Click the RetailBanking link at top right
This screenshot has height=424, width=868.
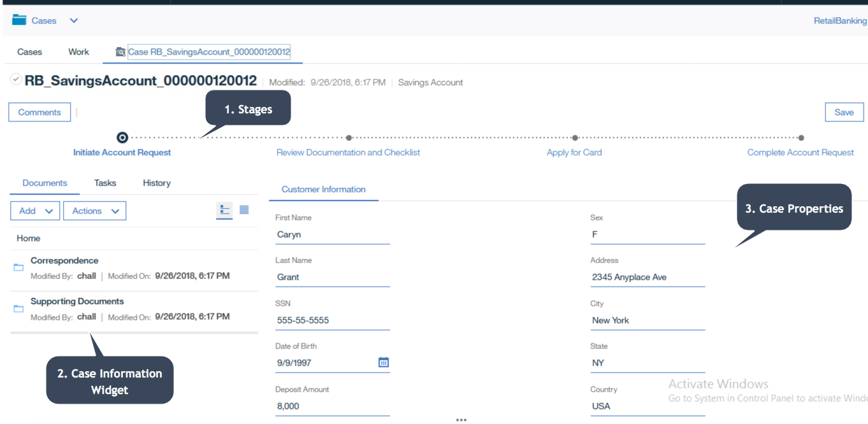tap(841, 20)
